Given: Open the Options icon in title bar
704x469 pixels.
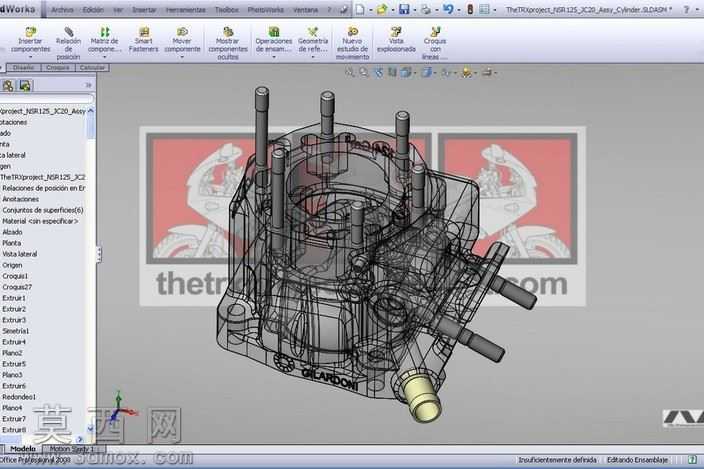Looking at the screenshot, I should tap(484, 9).
